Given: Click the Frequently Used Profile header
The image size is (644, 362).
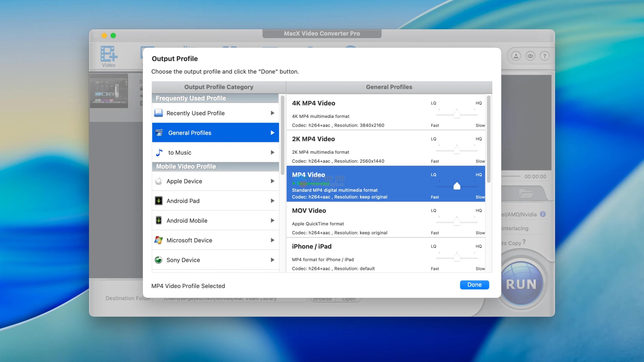Looking at the screenshot, I should tap(216, 98).
